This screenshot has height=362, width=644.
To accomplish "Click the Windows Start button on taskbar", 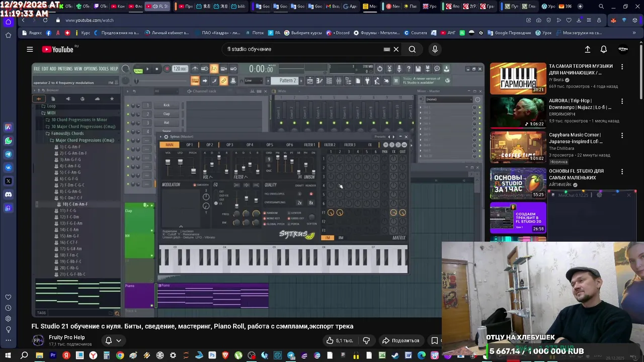I will tap(8, 355).
